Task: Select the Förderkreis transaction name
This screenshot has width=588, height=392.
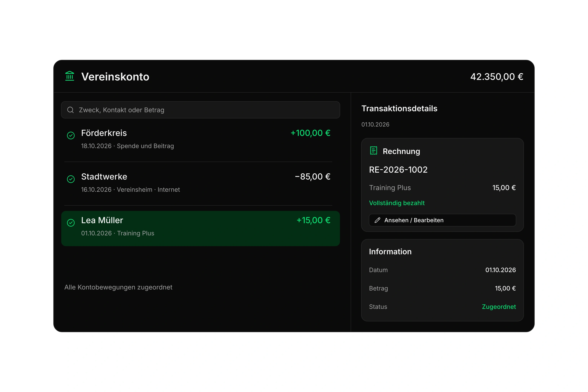Action: click(104, 133)
